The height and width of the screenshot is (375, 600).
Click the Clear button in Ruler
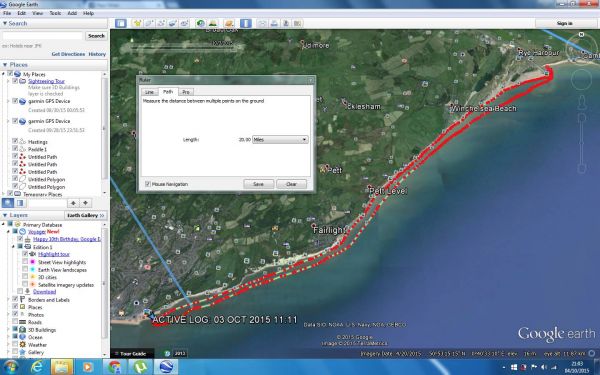tap(292, 184)
